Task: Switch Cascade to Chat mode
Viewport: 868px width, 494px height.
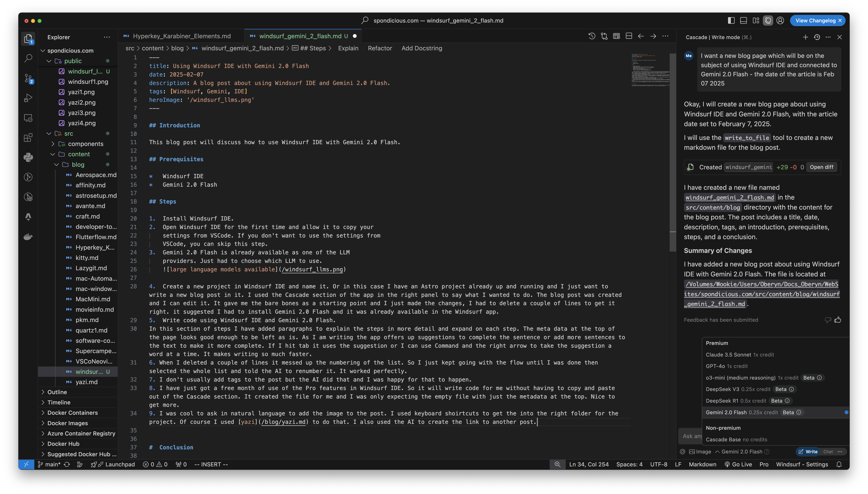Action: [x=828, y=452]
